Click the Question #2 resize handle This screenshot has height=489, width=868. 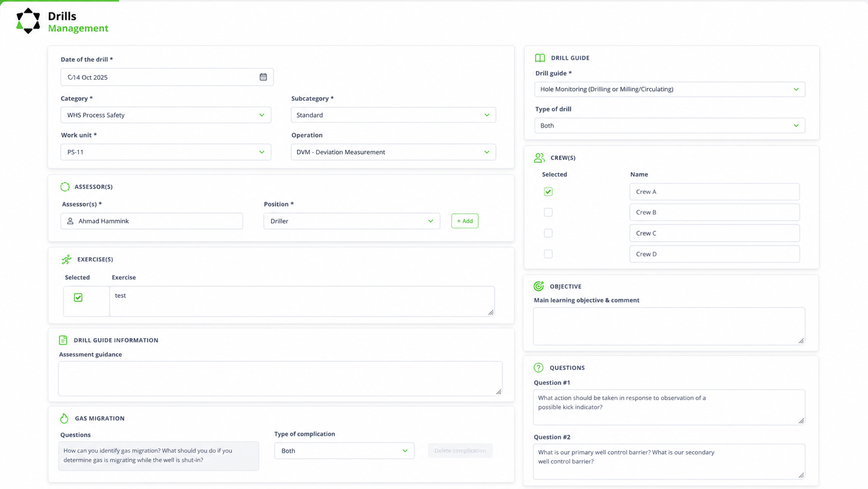801,475
